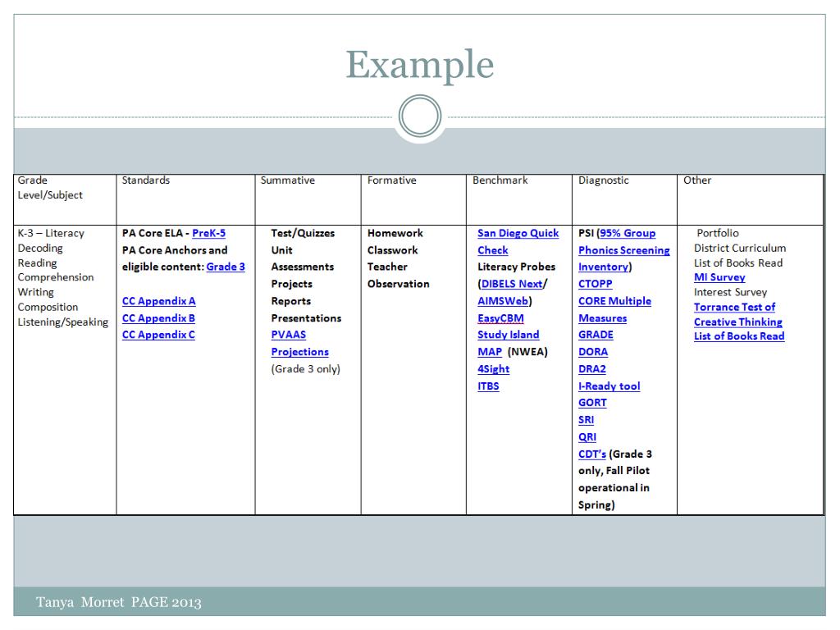
Task: Click the Test/Quizzes text
Action: (303, 233)
